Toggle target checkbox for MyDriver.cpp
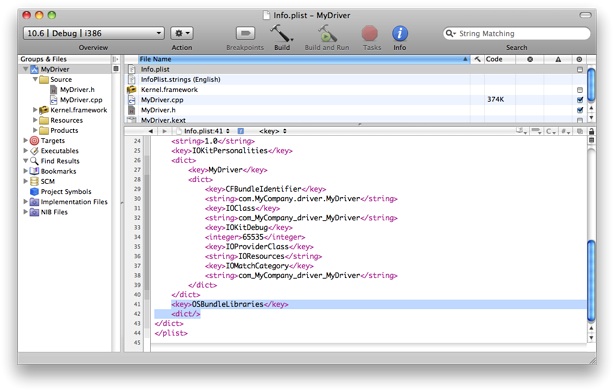 pyautogui.click(x=580, y=100)
